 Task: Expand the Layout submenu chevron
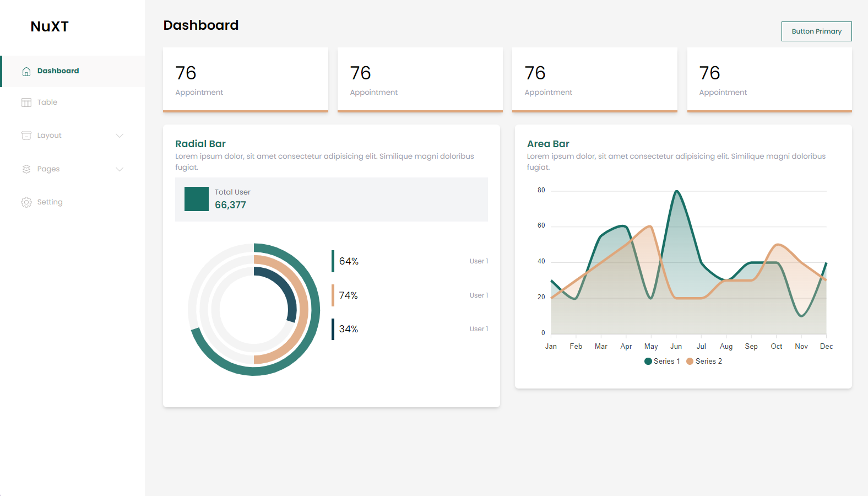click(x=120, y=136)
